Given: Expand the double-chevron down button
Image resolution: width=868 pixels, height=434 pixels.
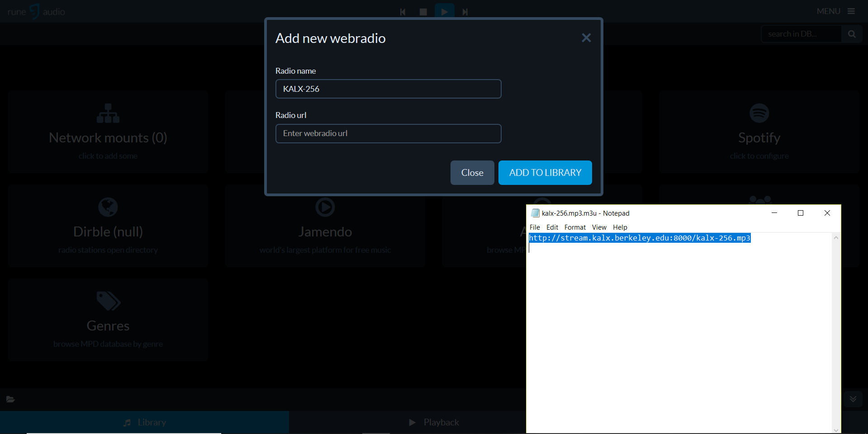Looking at the screenshot, I should (853, 399).
